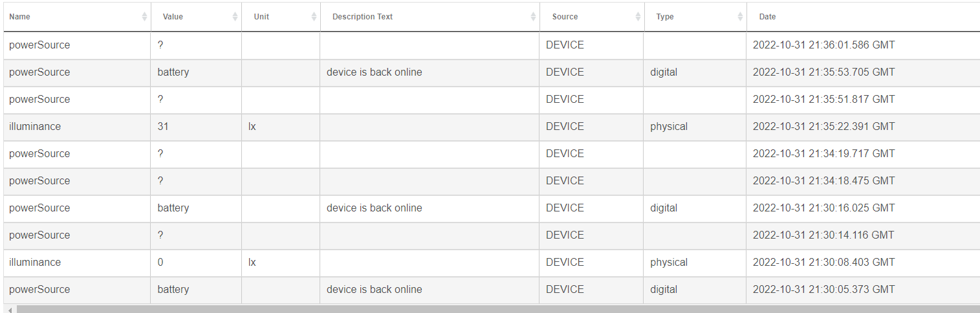Viewport: 980px width, 313px height.
Task: Click 'battery' value in the 21:30:05.373 row
Action: (173, 290)
